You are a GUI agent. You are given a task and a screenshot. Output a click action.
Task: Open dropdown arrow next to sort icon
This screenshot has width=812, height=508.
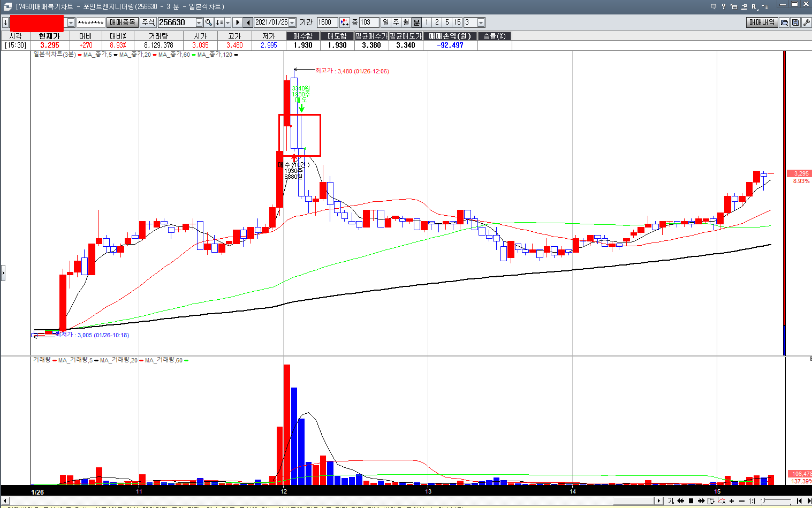[x=227, y=22]
